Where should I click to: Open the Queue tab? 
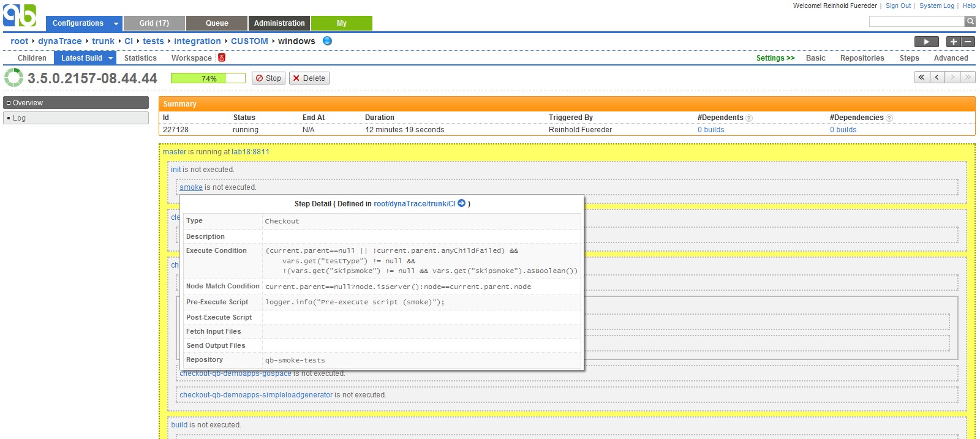[217, 23]
